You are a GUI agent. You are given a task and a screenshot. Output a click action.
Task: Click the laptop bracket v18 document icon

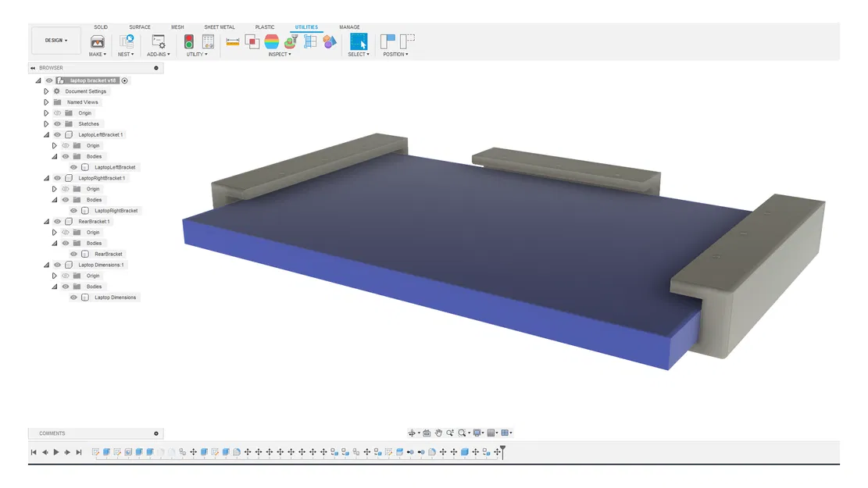tap(61, 80)
